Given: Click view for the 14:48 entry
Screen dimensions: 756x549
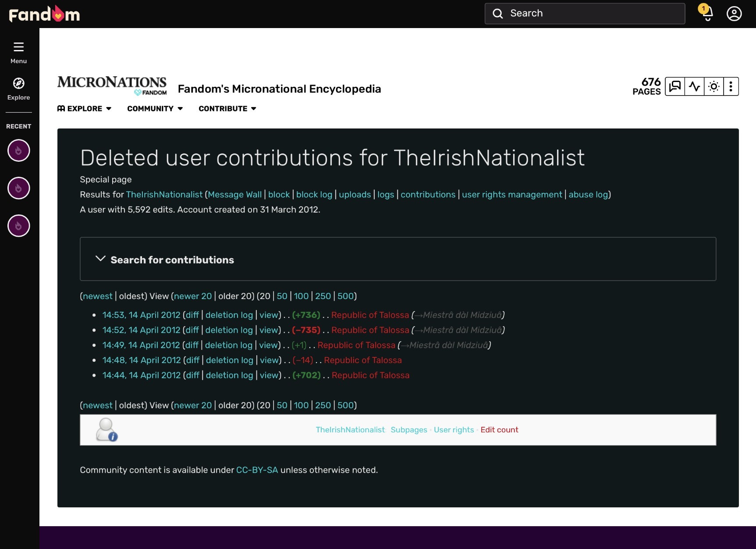Looking at the screenshot, I should point(269,360).
